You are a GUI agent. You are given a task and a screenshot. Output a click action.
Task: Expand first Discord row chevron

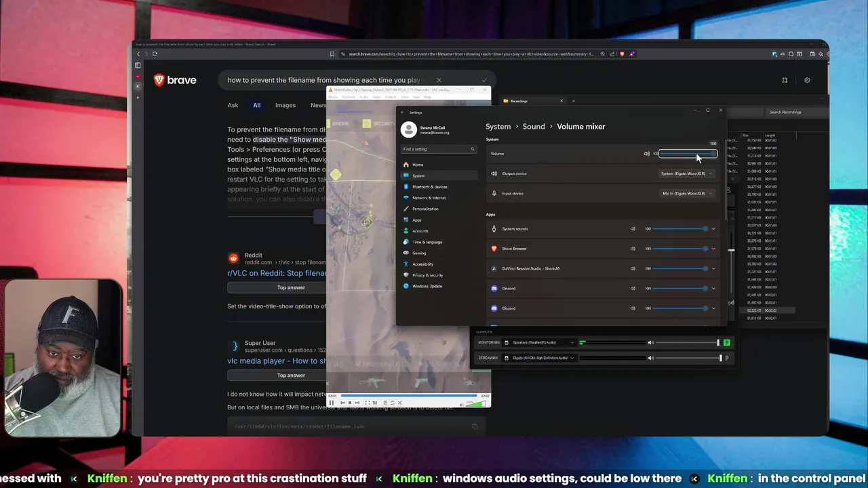[713, 288]
